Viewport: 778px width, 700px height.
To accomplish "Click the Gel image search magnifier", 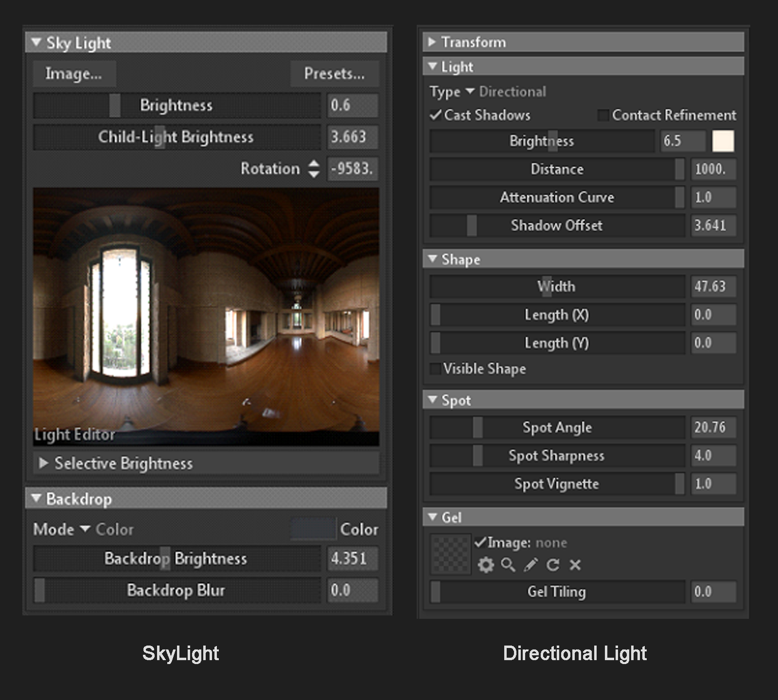I will point(508,565).
